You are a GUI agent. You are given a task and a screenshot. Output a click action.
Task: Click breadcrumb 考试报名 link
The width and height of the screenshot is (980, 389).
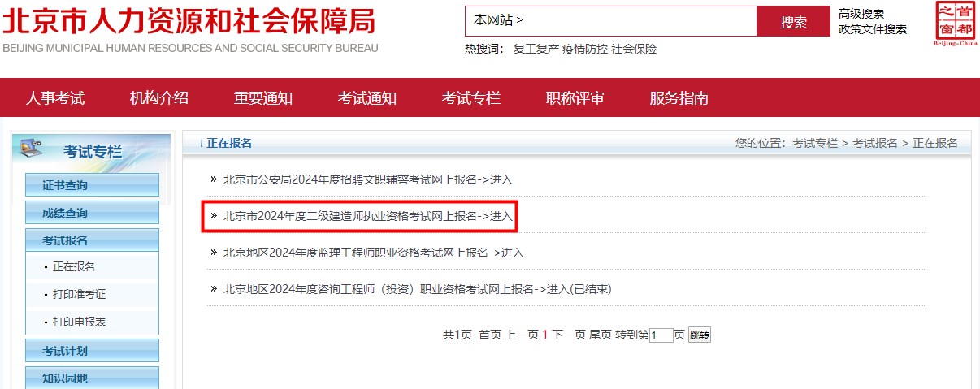(875, 143)
